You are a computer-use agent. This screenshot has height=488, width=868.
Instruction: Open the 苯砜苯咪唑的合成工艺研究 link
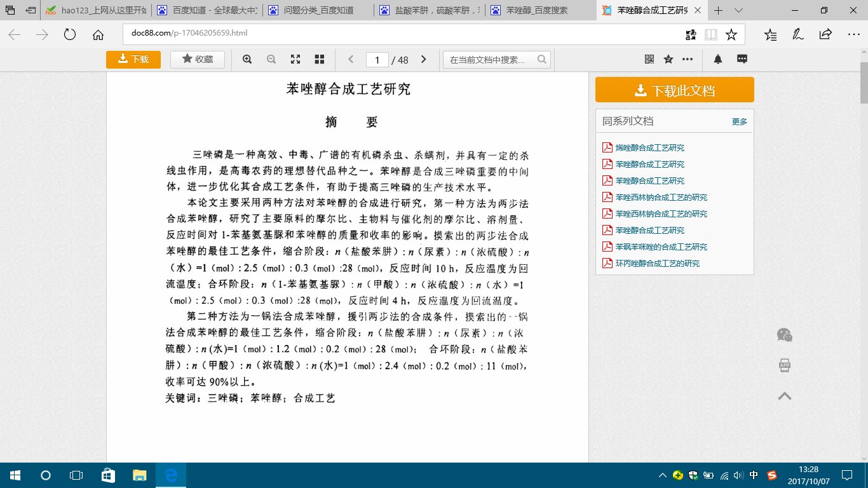point(661,247)
